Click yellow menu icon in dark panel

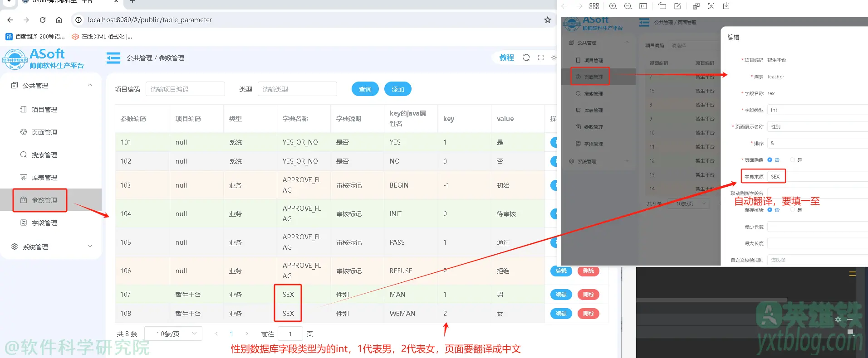pos(852,274)
